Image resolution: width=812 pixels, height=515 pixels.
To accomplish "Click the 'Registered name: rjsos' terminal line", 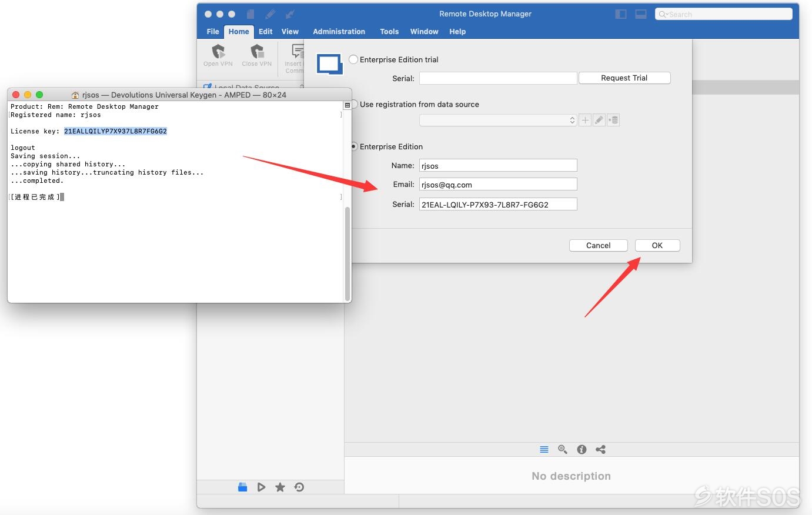I will pyautogui.click(x=56, y=115).
